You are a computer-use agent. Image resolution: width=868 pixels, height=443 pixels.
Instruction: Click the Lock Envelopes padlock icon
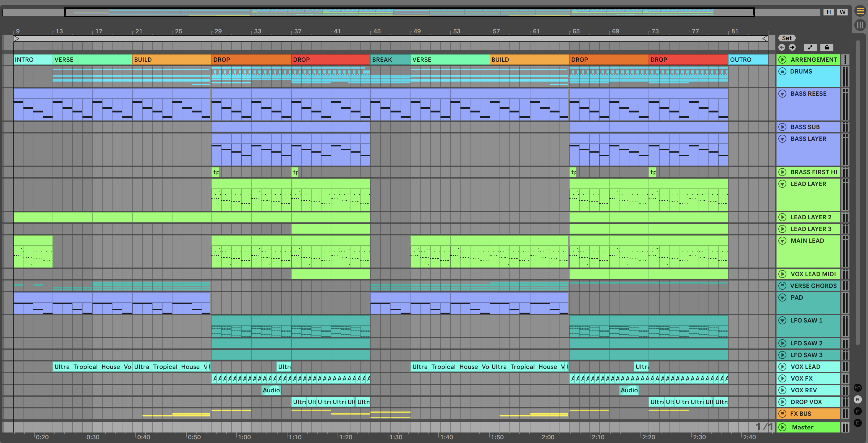[827, 48]
